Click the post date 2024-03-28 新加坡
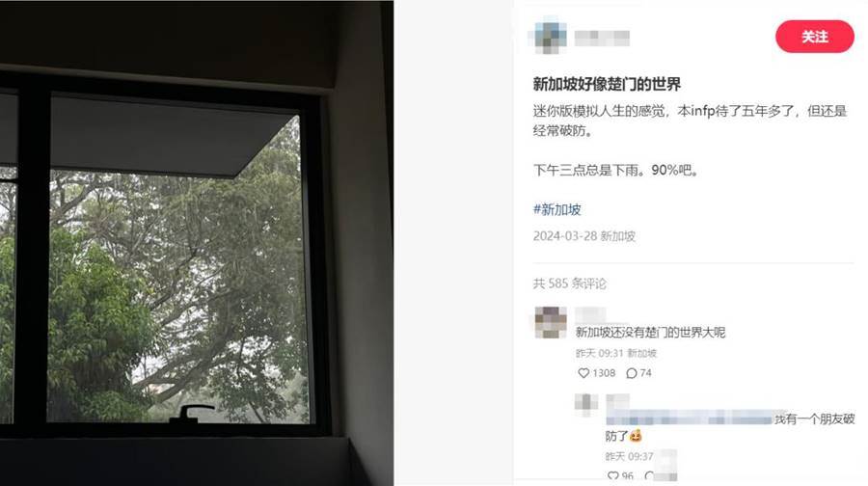868x486 pixels. coord(584,236)
